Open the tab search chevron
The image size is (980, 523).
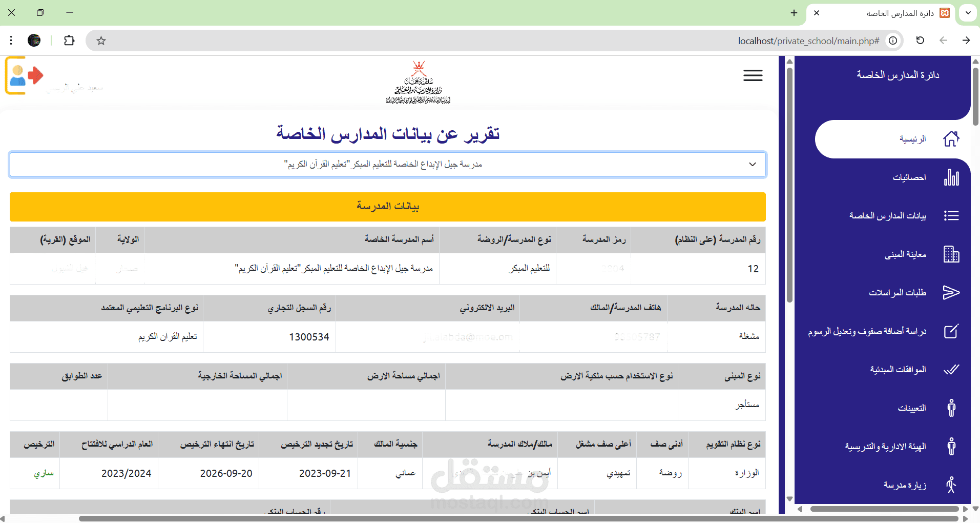(x=968, y=13)
